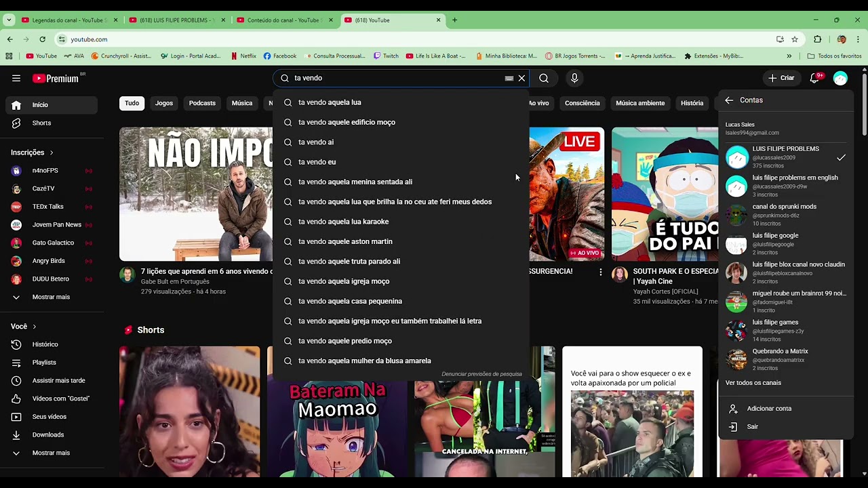Open TEDx Talks subscription

[52, 207]
